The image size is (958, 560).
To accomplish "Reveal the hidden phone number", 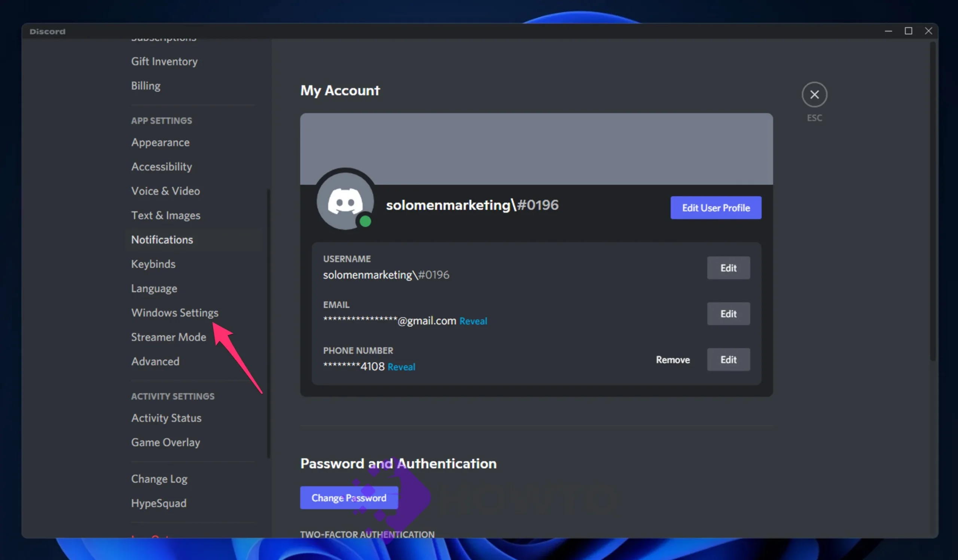I will click(402, 367).
